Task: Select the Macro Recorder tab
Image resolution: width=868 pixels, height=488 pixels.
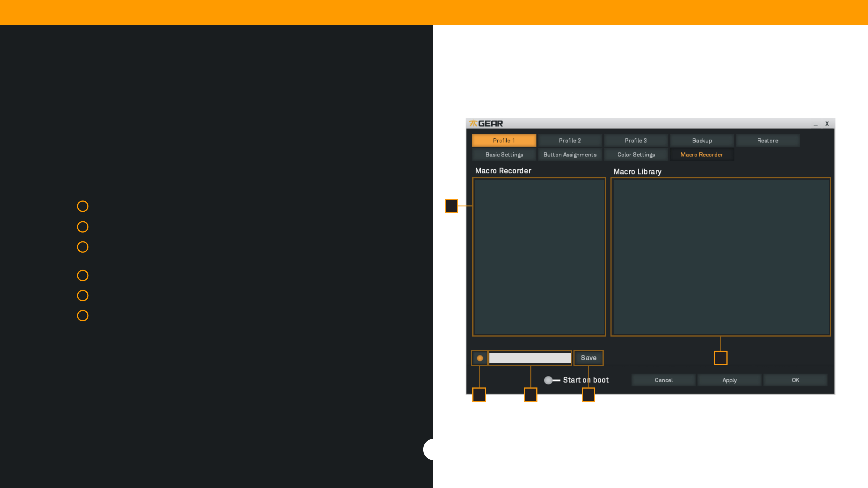Action: (x=702, y=155)
